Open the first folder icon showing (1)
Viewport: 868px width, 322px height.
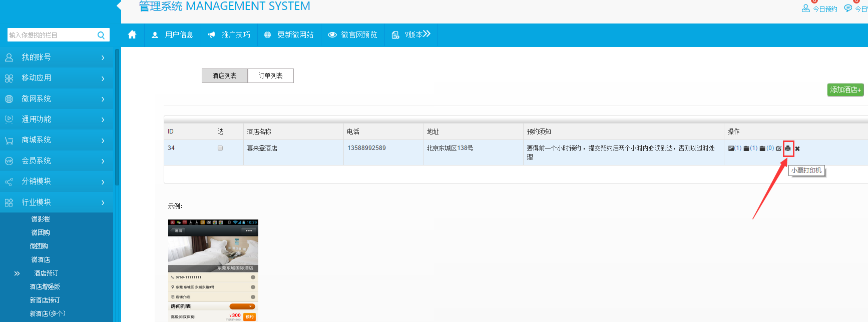pyautogui.click(x=746, y=148)
